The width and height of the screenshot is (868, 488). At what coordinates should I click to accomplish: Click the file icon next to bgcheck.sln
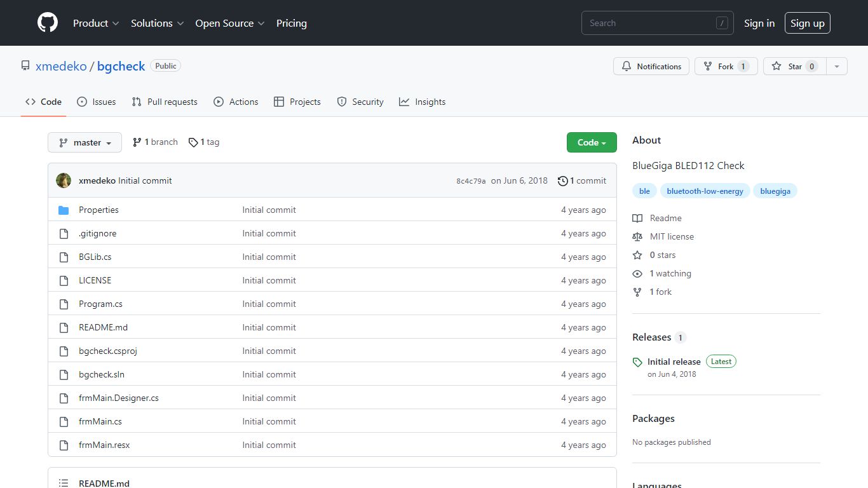click(x=64, y=374)
